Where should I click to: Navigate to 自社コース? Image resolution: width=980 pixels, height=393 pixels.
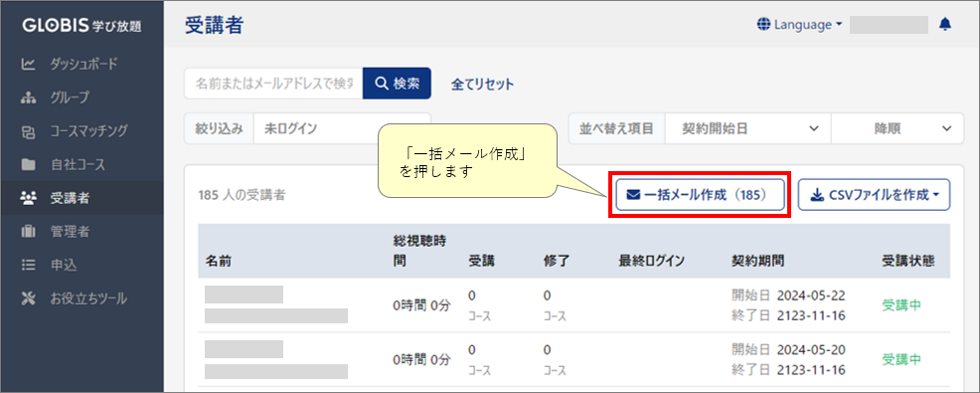(79, 165)
